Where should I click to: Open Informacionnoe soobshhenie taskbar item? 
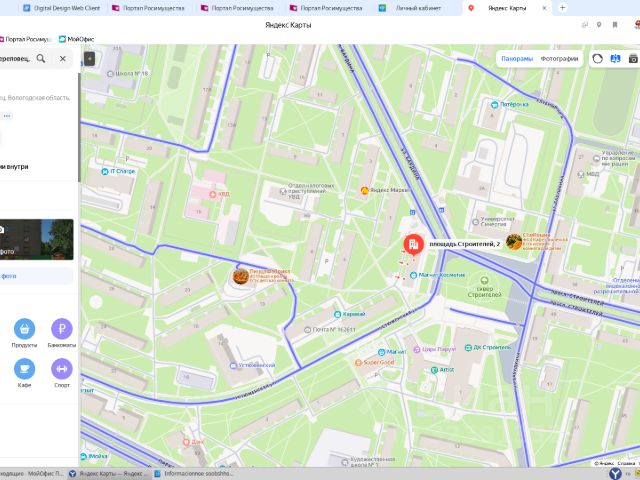tap(194, 473)
